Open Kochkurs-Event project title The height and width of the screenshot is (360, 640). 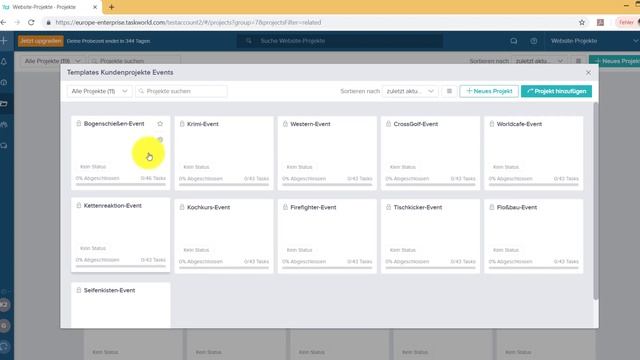[208, 207]
